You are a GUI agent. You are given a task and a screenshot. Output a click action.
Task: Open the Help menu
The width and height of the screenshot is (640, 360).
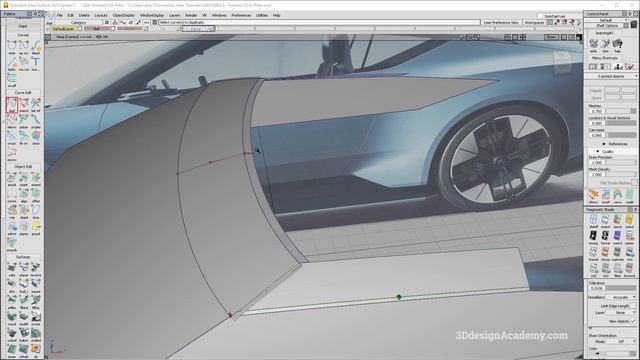coord(276,15)
